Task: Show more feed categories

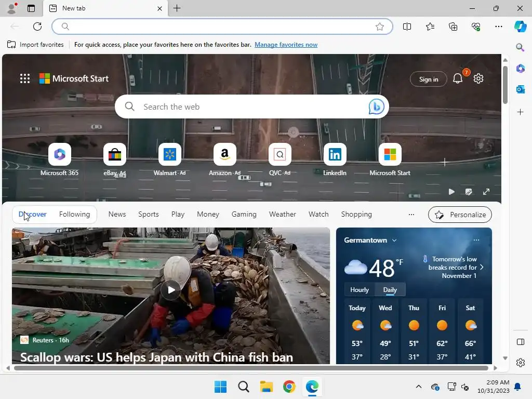Action: (411, 215)
